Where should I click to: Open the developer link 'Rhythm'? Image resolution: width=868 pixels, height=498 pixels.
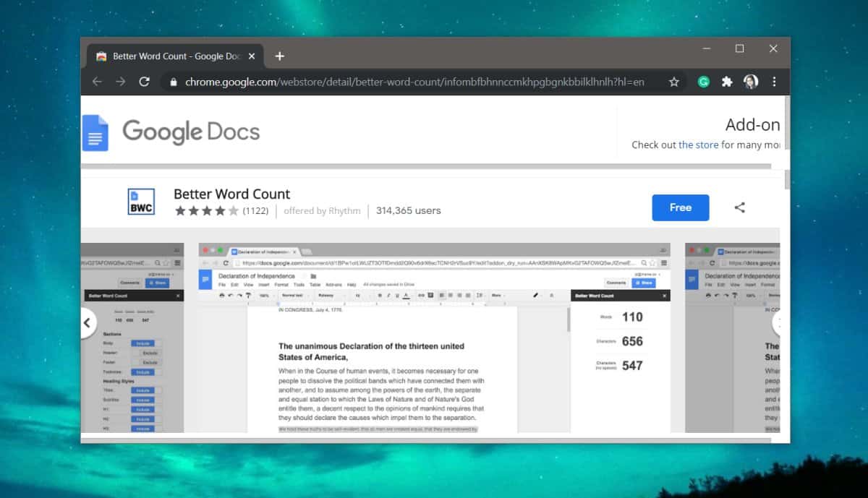coord(344,211)
